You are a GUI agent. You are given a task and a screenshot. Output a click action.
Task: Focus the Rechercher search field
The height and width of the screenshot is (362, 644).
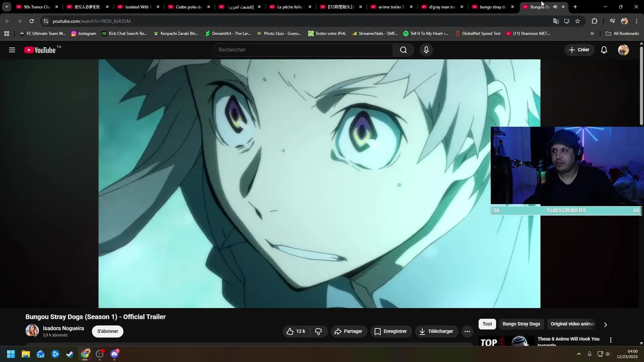coord(303,50)
